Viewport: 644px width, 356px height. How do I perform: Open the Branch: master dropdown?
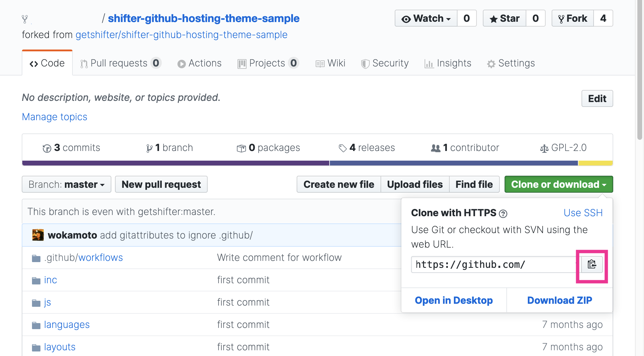pyautogui.click(x=66, y=184)
